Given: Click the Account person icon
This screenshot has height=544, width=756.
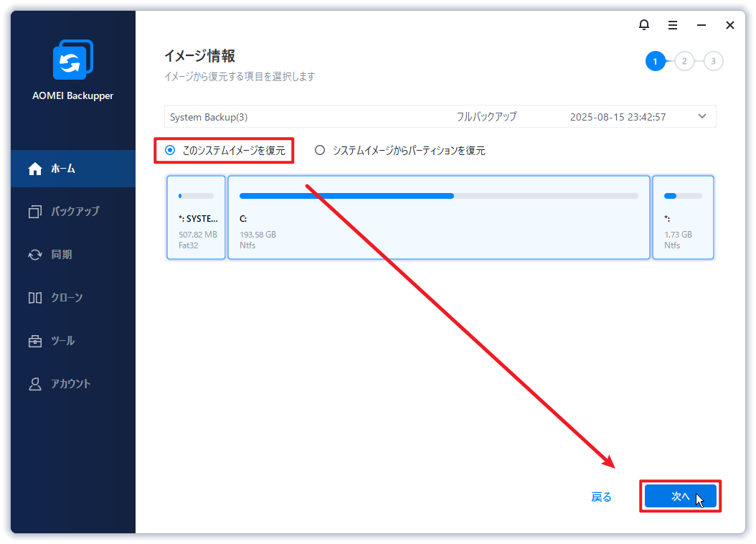Looking at the screenshot, I should [34, 384].
